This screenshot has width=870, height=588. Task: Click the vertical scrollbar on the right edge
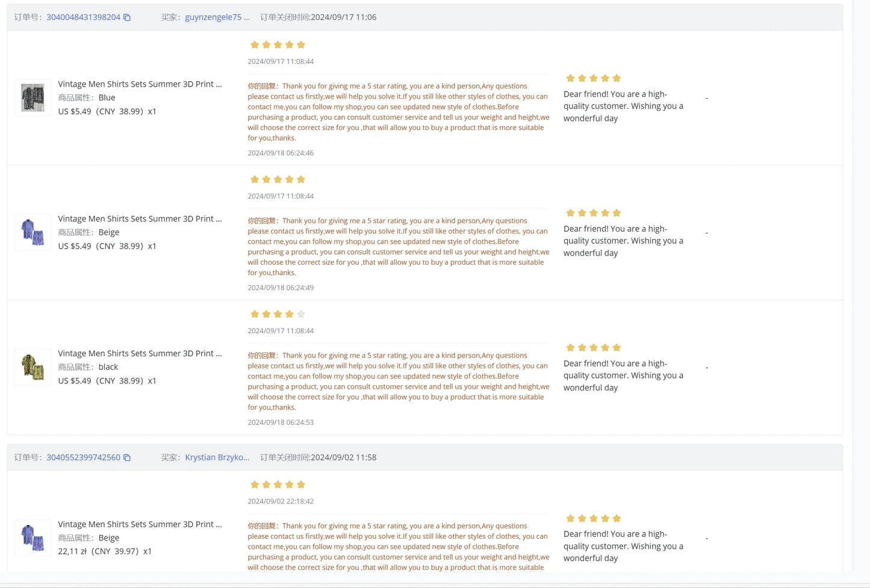pyautogui.click(x=860, y=289)
